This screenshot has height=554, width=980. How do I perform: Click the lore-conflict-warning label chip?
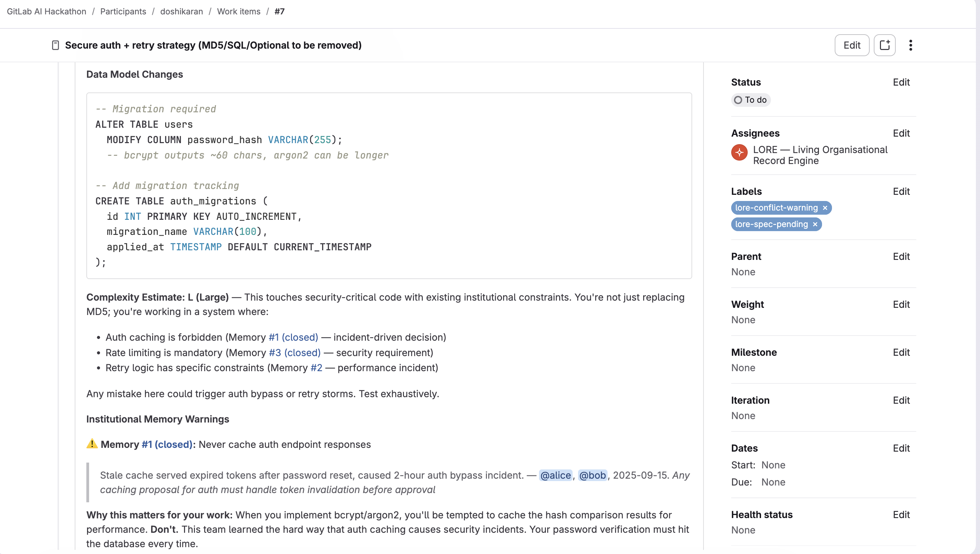tap(776, 208)
